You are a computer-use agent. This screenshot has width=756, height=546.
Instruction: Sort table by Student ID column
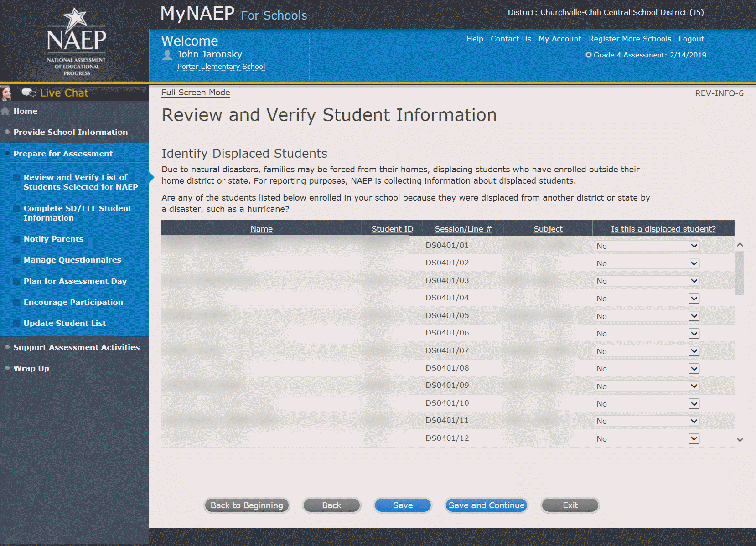click(x=392, y=229)
